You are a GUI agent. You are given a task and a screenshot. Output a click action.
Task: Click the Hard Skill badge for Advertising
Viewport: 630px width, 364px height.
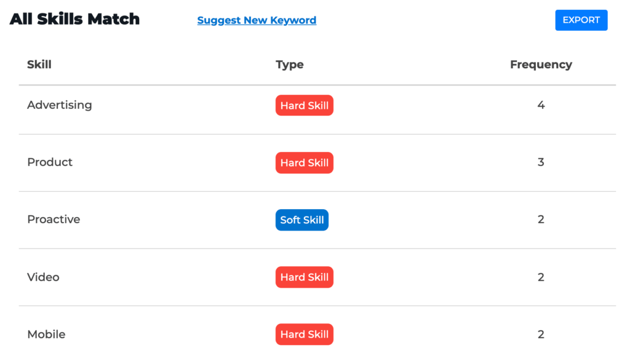pyautogui.click(x=304, y=105)
